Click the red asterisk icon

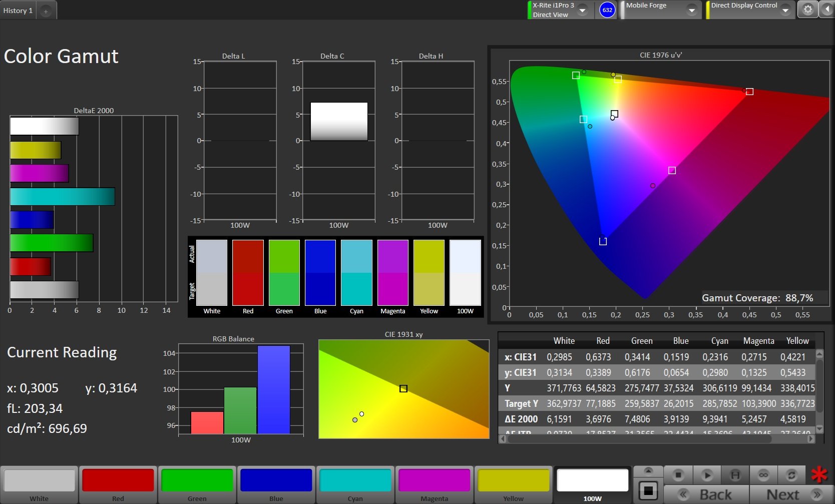[x=819, y=474]
